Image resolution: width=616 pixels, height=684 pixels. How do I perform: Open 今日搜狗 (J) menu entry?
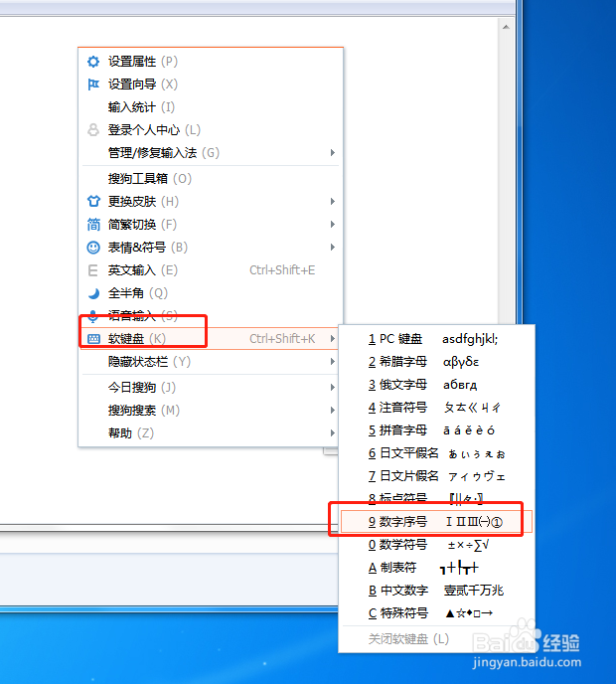coord(210,388)
